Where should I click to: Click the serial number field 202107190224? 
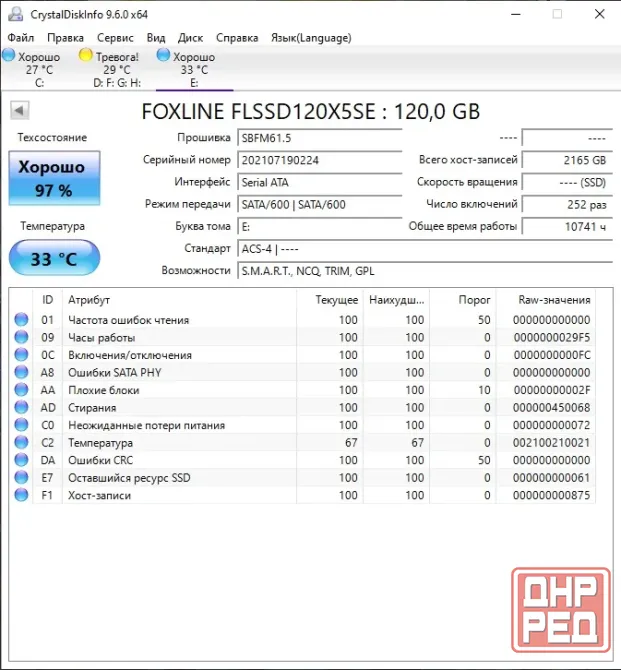(320, 160)
